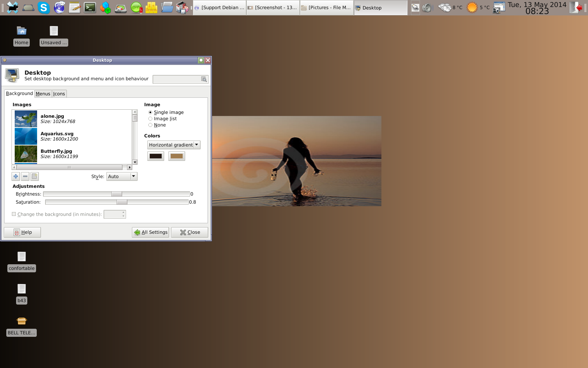Click the tan second color swatch

177,156
